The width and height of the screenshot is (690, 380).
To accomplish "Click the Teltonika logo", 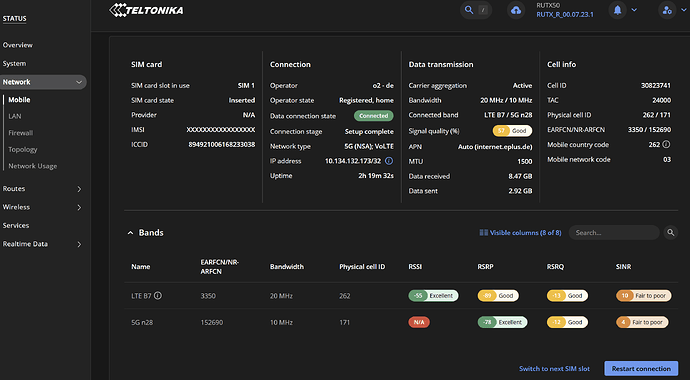I will coord(146,10).
